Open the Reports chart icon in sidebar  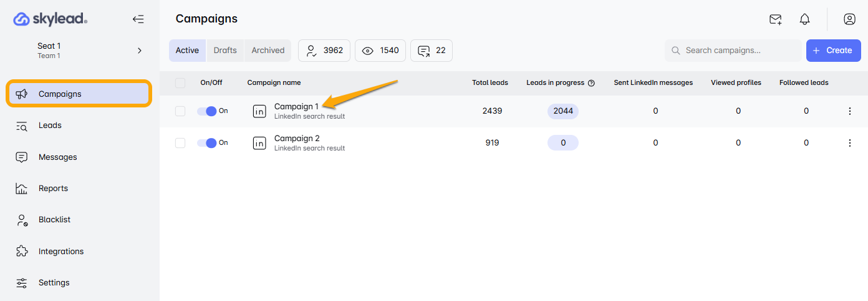[22, 189]
